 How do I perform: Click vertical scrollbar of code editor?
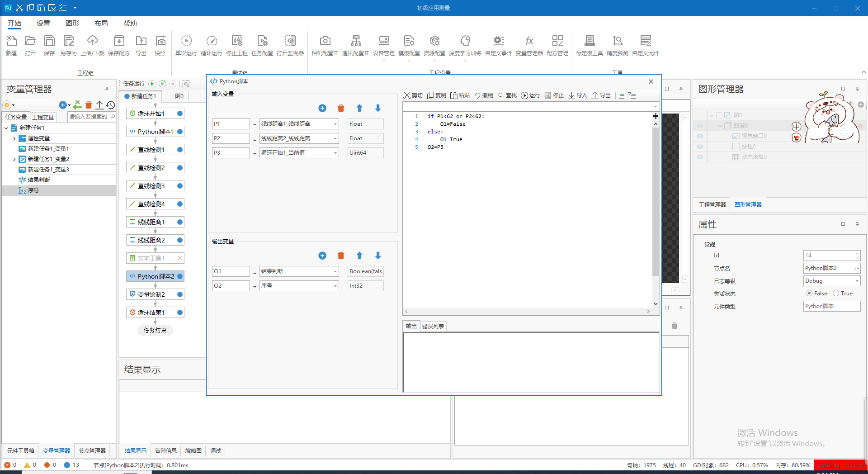[x=656, y=201]
